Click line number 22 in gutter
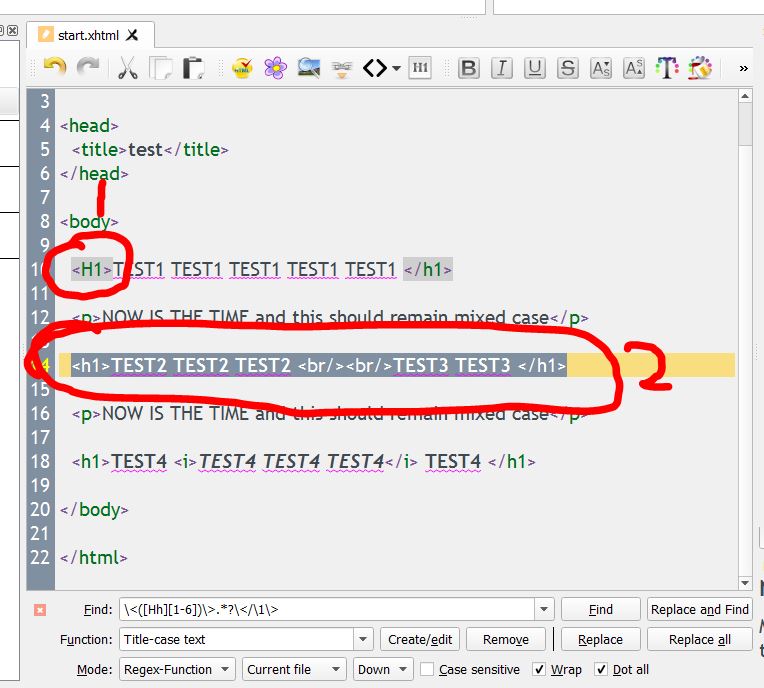 40,557
